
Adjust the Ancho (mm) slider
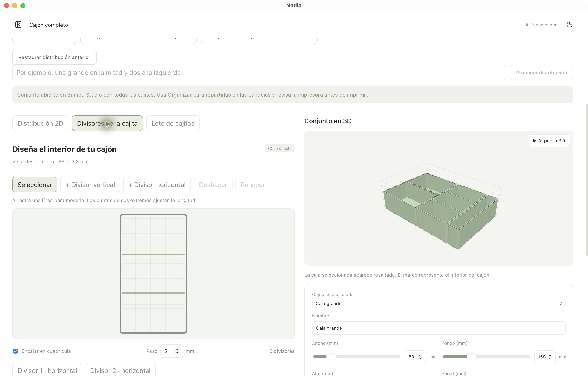[x=356, y=357]
